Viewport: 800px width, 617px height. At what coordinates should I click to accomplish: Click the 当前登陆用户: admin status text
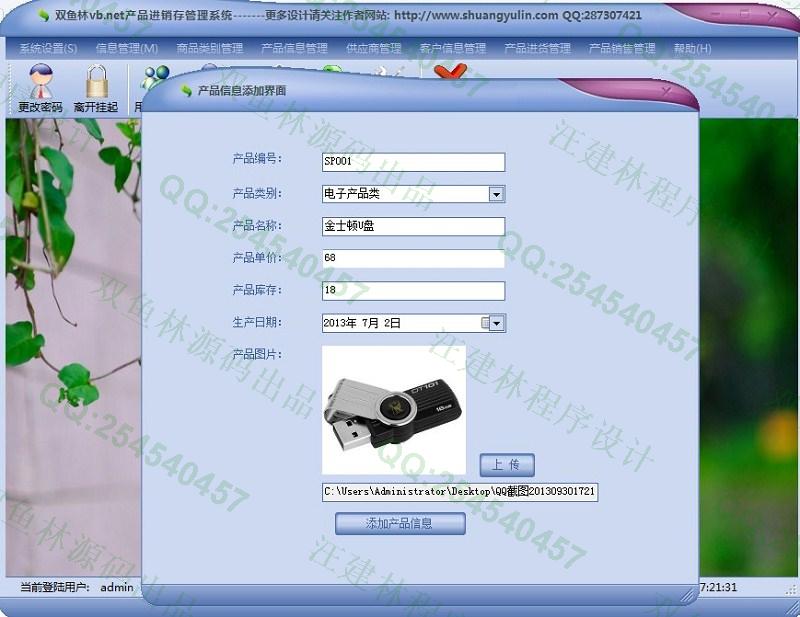pyautogui.click(x=77, y=587)
